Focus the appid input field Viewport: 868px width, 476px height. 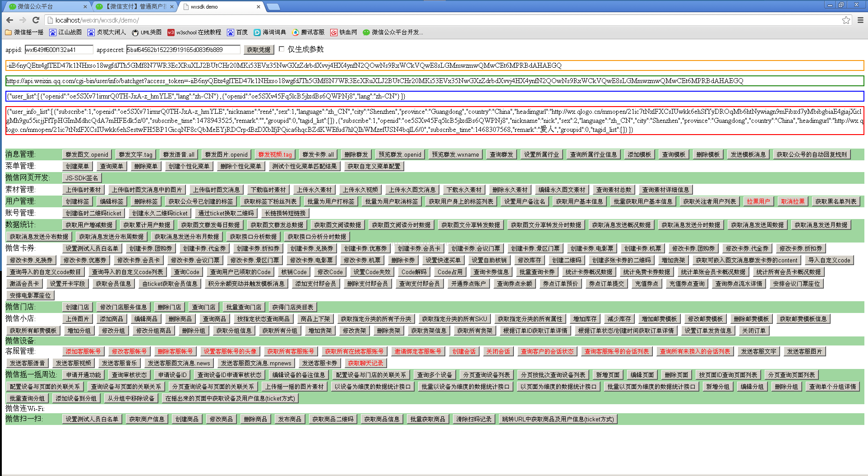tap(59, 50)
